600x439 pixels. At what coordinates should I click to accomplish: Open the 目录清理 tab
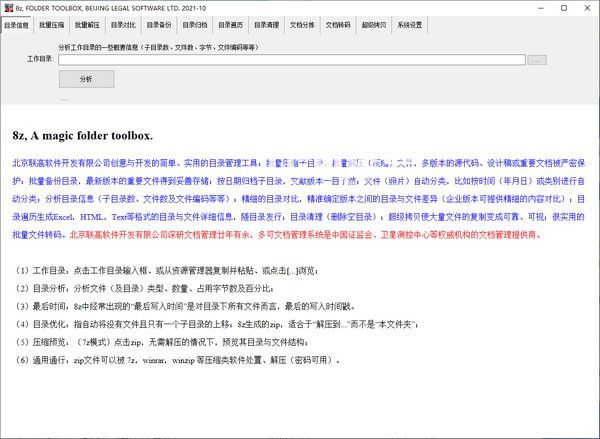coord(267,25)
